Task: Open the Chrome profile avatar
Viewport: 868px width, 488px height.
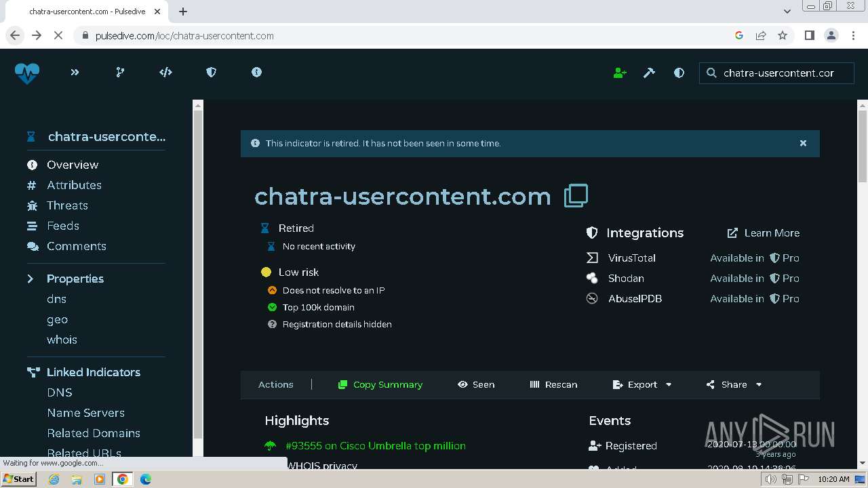Action: click(x=831, y=35)
